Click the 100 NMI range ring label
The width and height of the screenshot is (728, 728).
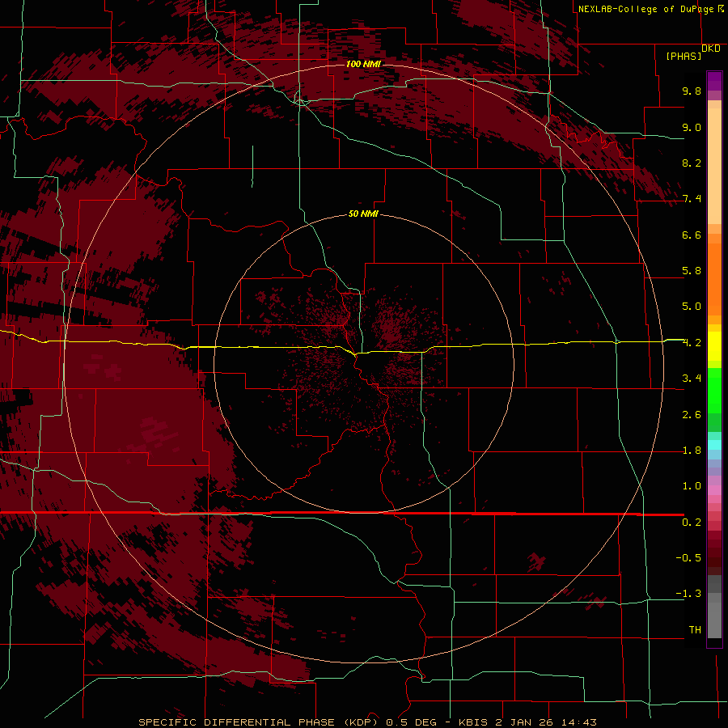[363, 64]
